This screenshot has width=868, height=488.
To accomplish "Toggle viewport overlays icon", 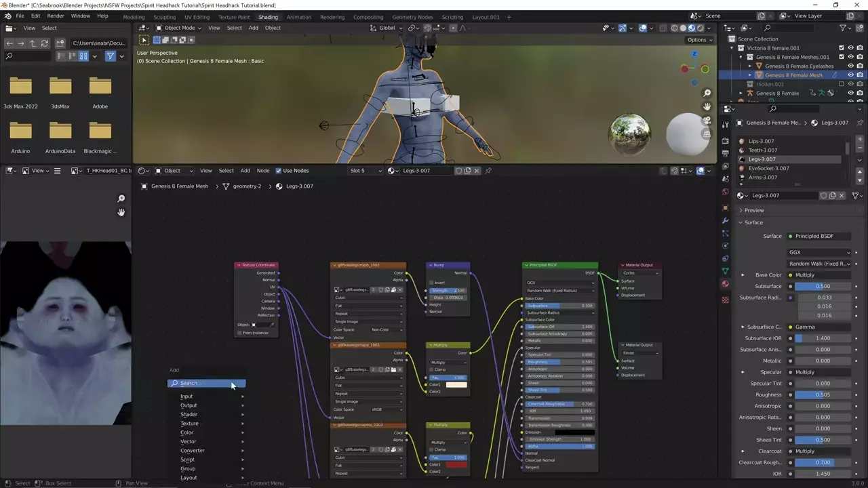I will pyautogui.click(x=643, y=28).
